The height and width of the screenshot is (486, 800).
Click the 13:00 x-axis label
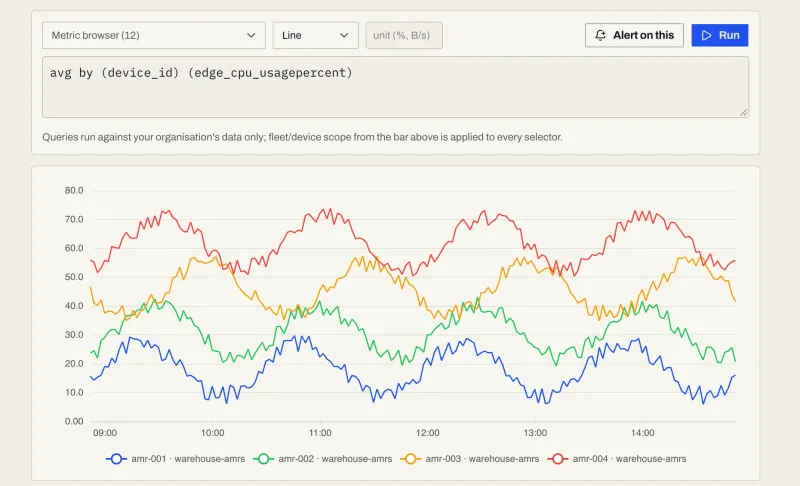(x=535, y=433)
